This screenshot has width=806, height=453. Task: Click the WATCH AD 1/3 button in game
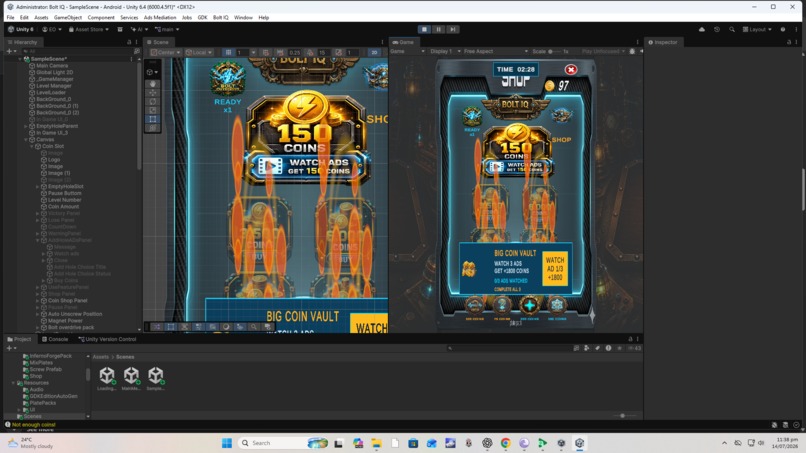coord(555,268)
